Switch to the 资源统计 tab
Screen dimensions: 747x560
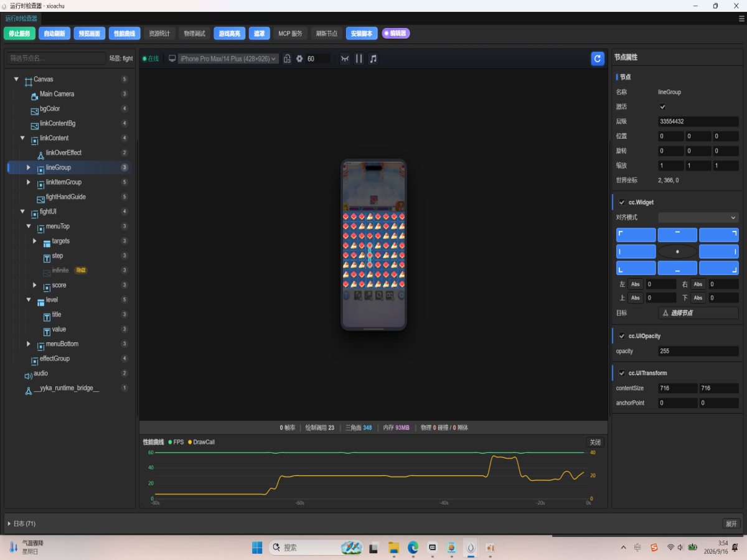(x=159, y=34)
